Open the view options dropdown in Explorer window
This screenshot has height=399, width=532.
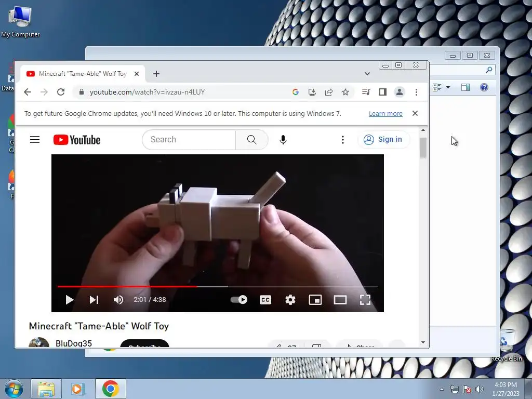coord(448,87)
